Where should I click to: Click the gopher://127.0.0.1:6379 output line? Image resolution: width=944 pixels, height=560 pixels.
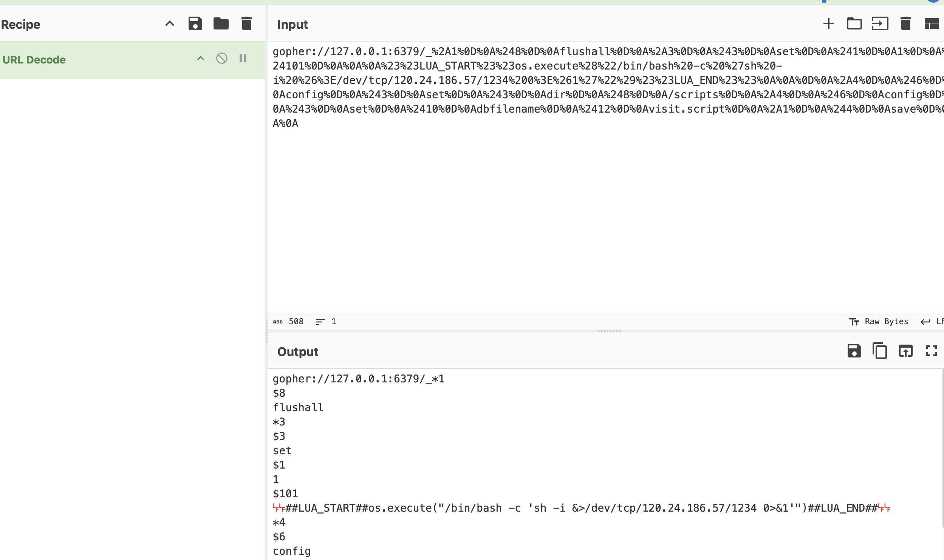tap(358, 379)
